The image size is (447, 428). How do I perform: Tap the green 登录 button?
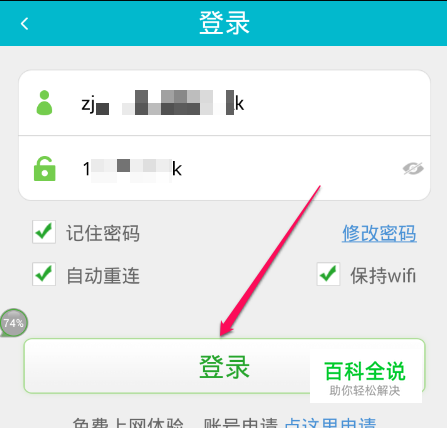coord(224,366)
